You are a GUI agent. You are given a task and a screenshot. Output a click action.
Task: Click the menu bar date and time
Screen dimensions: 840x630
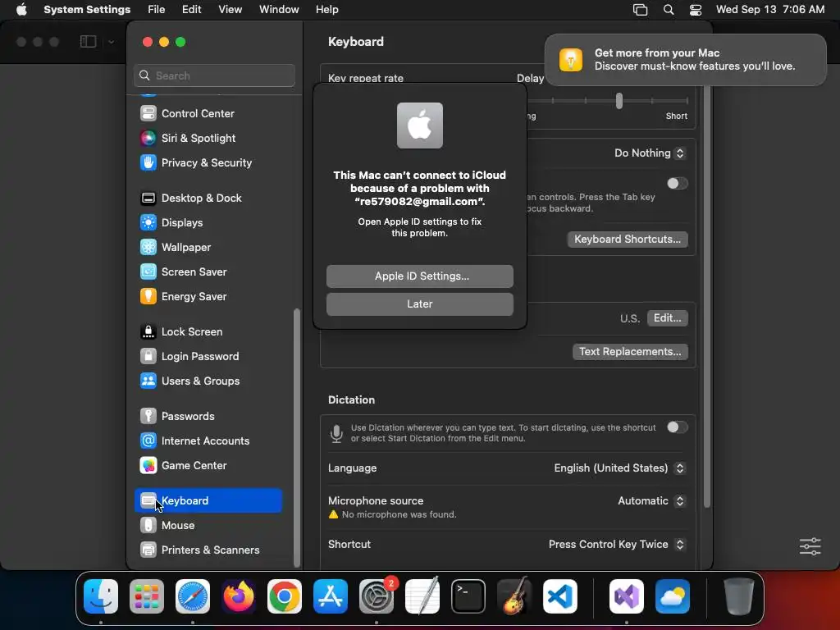point(770,10)
